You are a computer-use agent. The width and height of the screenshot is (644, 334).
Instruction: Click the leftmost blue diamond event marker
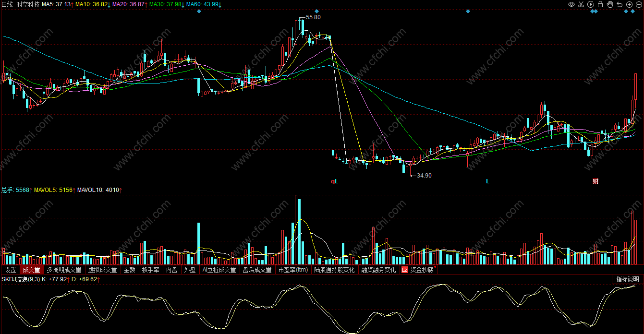coord(199,12)
